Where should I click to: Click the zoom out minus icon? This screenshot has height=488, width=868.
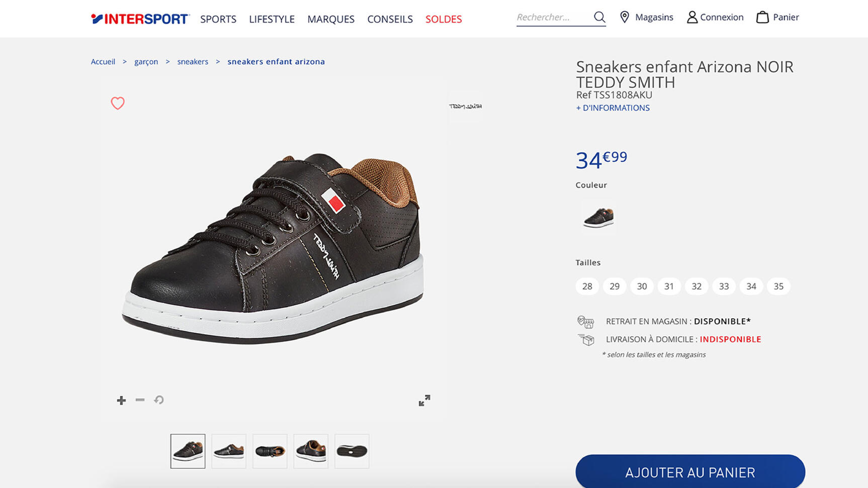point(140,400)
